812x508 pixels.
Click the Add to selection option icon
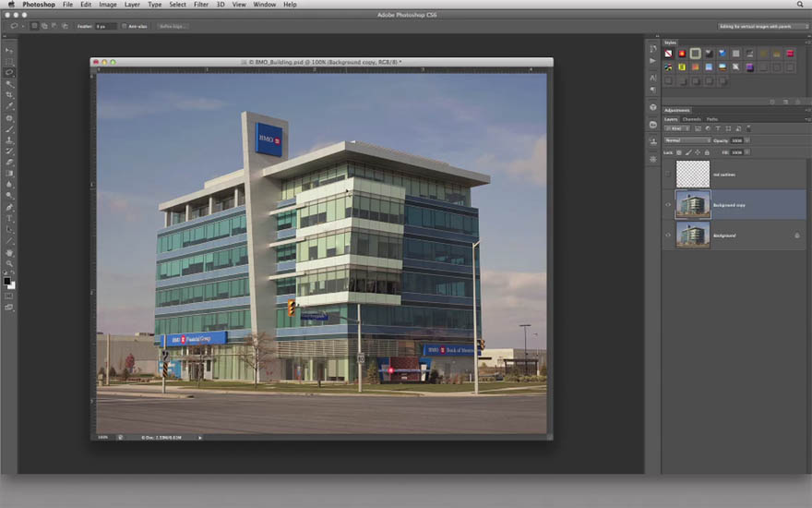44,26
